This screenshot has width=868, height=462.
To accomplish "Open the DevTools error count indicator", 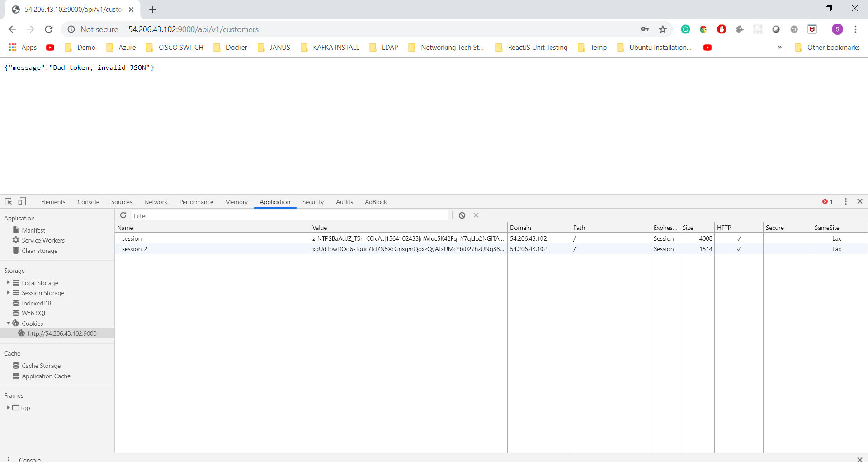I will pyautogui.click(x=827, y=202).
